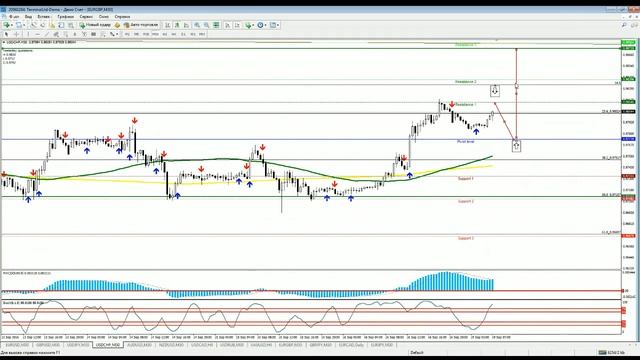
Task: Expand the Templates dropdown arrow
Action: [278, 25]
